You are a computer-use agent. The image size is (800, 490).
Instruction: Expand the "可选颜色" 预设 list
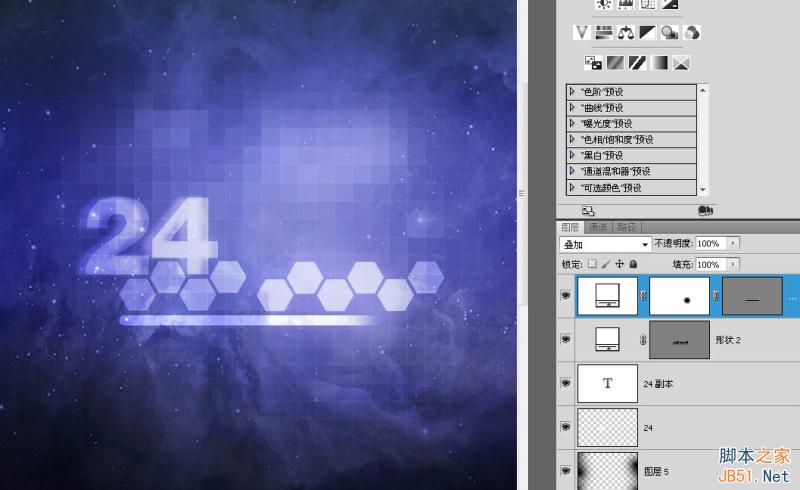click(x=572, y=187)
